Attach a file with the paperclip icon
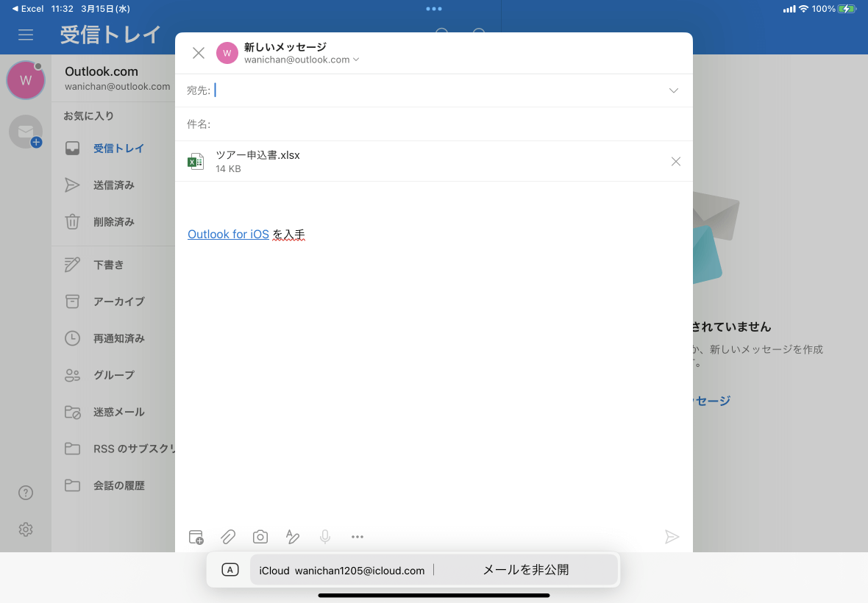The height and width of the screenshot is (603, 868). 228,537
